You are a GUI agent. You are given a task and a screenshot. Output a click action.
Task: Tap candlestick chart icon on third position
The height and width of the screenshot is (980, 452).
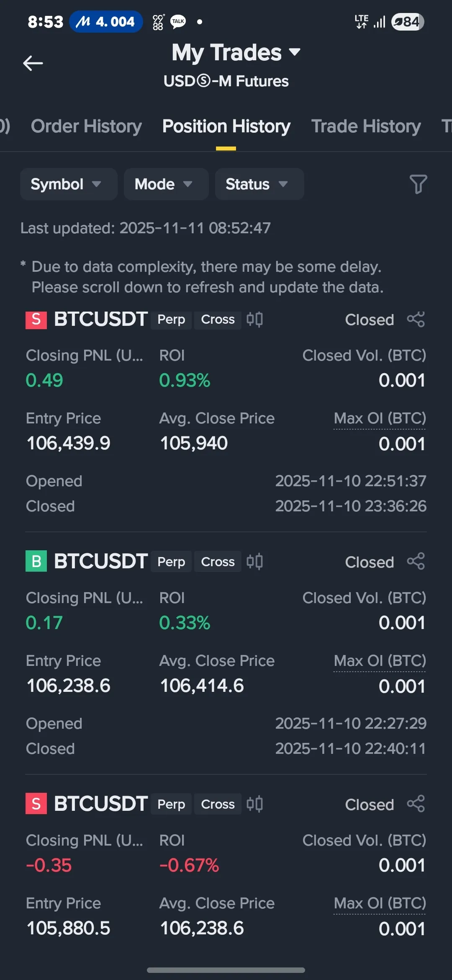(254, 804)
